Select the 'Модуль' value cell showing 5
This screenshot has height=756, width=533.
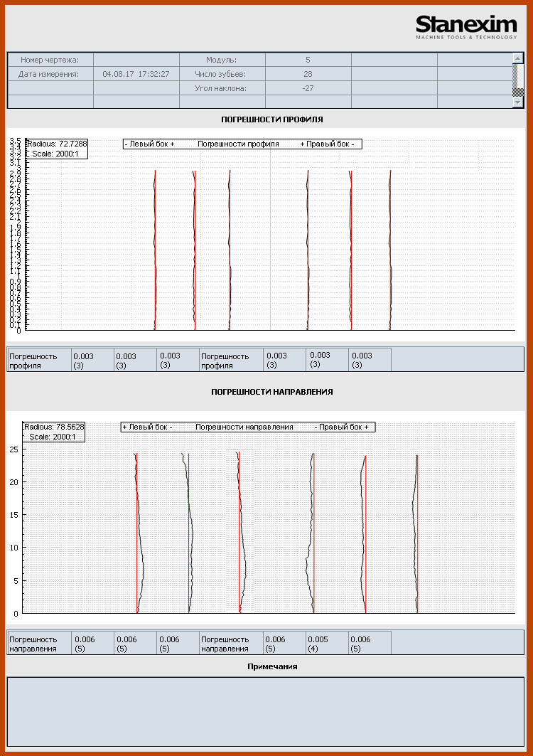(308, 60)
